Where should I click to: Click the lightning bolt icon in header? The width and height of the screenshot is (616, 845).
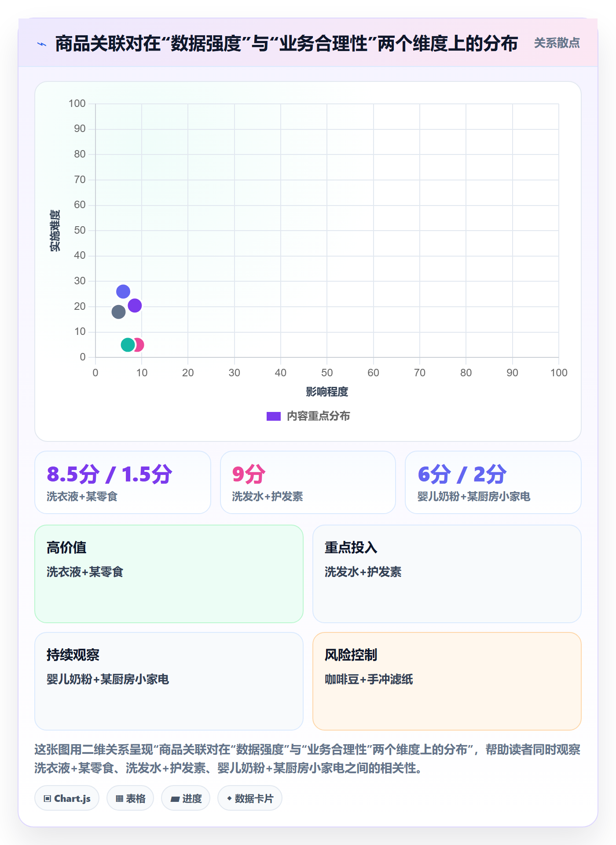coord(42,44)
